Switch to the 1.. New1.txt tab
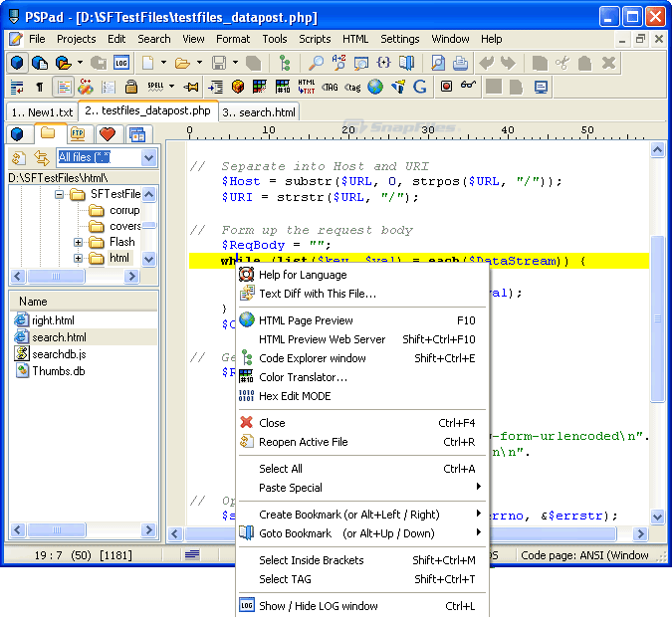 [42, 112]
